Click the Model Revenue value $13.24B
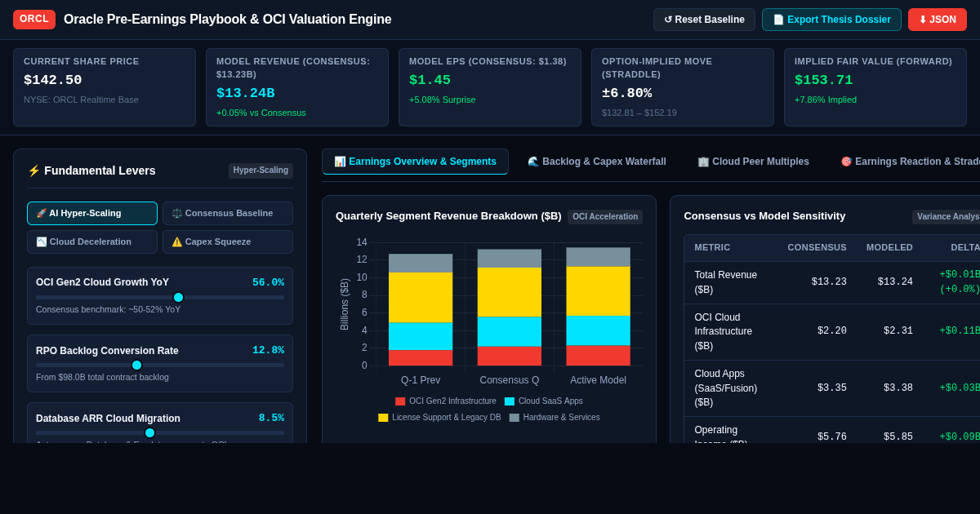 coord(245,93)
